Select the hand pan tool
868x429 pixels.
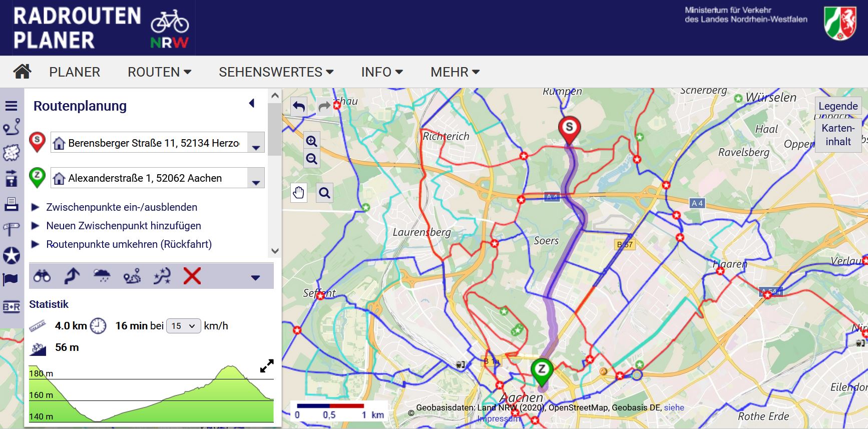pos(299,192)
